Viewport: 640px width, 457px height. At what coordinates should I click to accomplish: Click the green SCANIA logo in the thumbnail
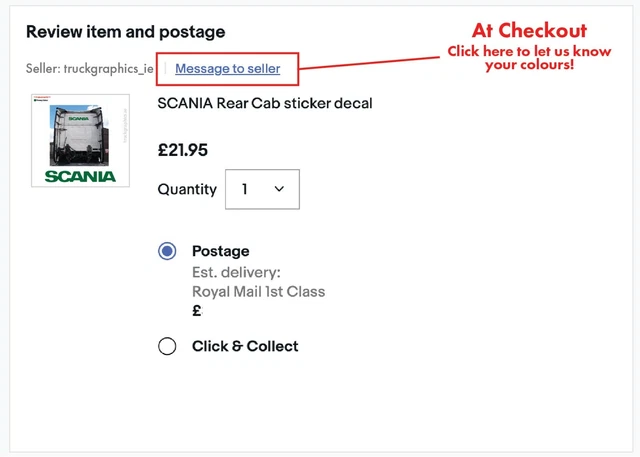[x=80, y=177]
